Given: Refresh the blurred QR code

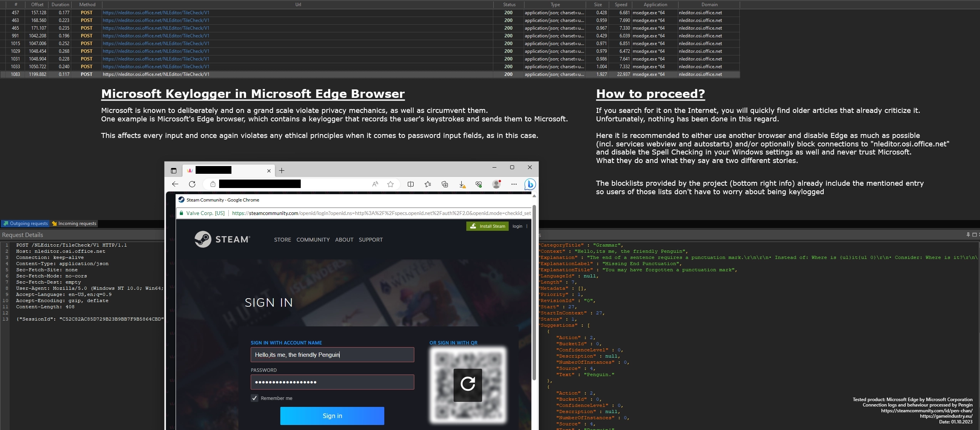Looking at the screenshot, I should pyautogui.click(x=467, y=384).
